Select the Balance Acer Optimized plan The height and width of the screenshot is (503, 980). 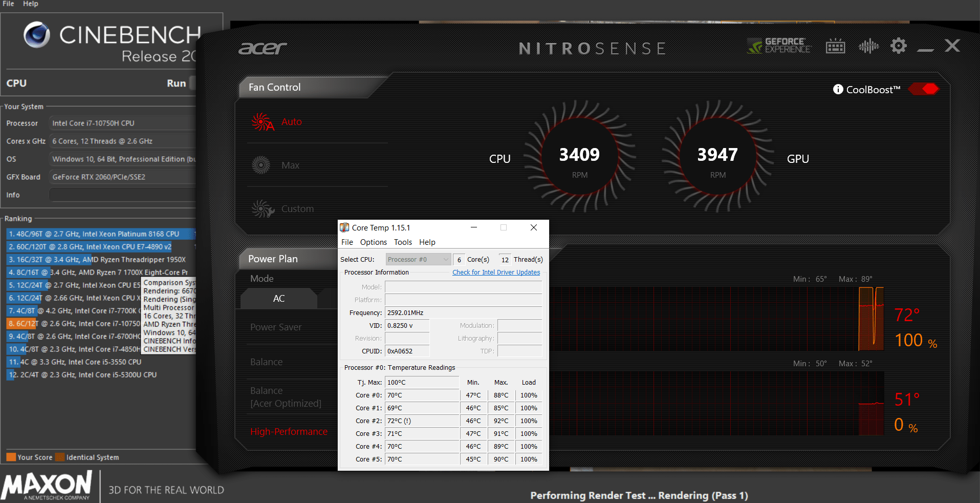286,397
